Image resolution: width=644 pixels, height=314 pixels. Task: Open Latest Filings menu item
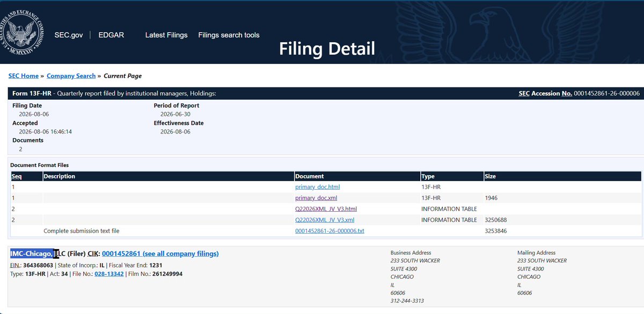click(x=166, y=35)
